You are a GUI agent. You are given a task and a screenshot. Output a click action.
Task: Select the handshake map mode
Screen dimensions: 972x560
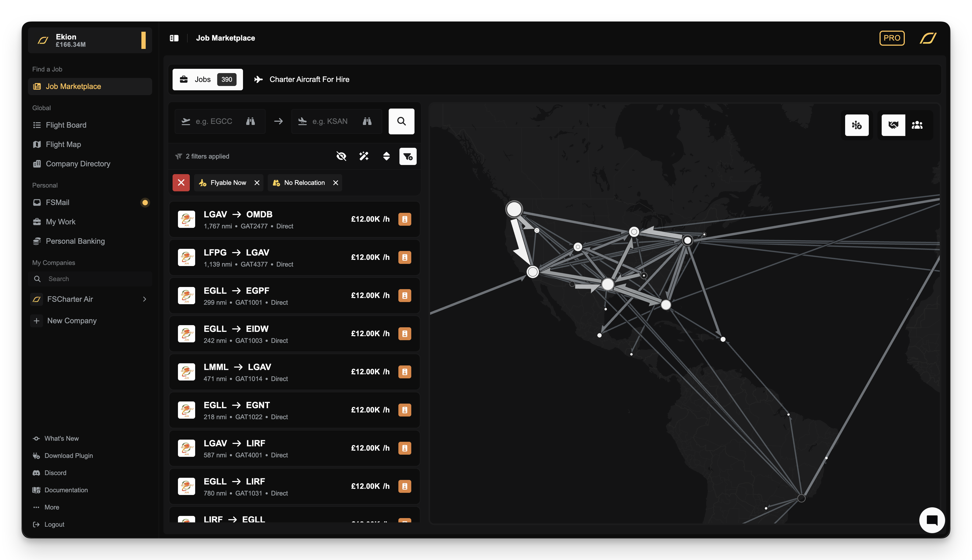pos(893,125)
